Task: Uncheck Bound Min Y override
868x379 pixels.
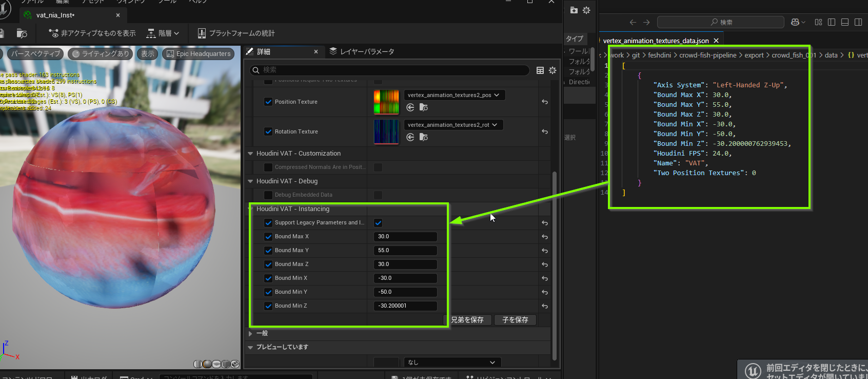Action: click(x=268, y=292)
